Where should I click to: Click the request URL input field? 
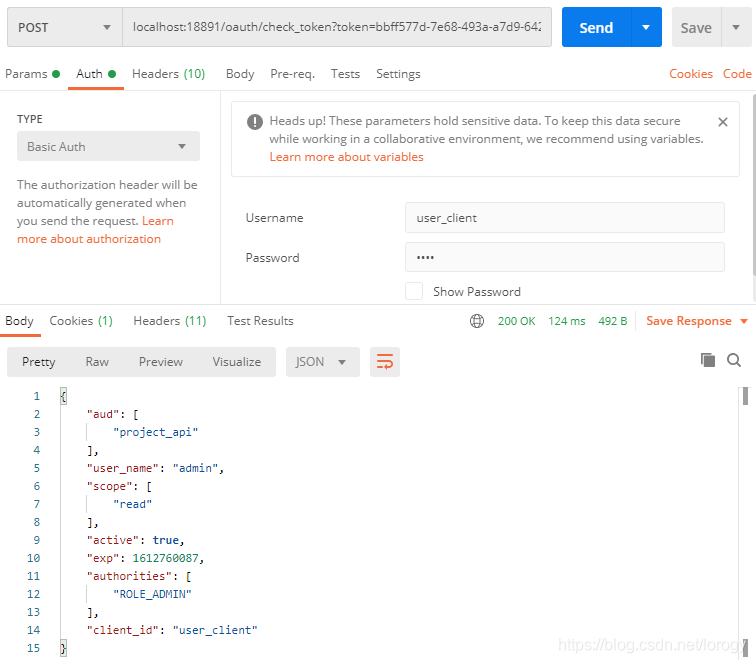tap(337, 27)
